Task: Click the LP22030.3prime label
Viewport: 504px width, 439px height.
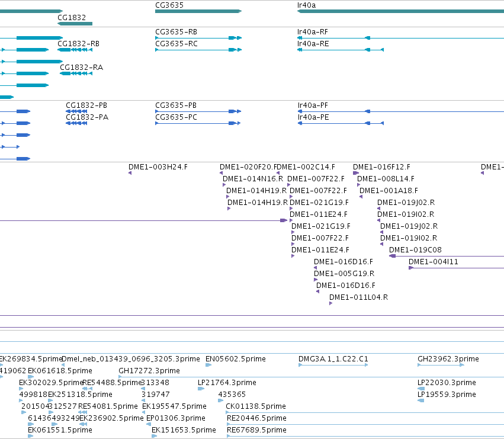Action: (447, 383)
